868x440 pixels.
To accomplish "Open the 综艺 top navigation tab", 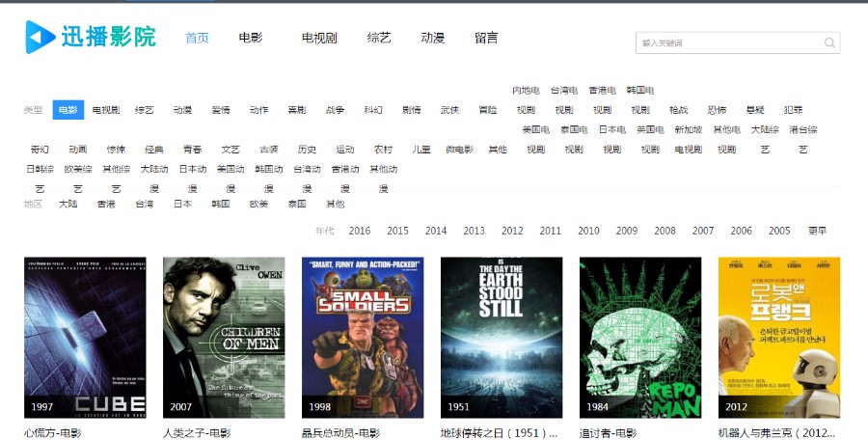I will (x=379, y=38).
